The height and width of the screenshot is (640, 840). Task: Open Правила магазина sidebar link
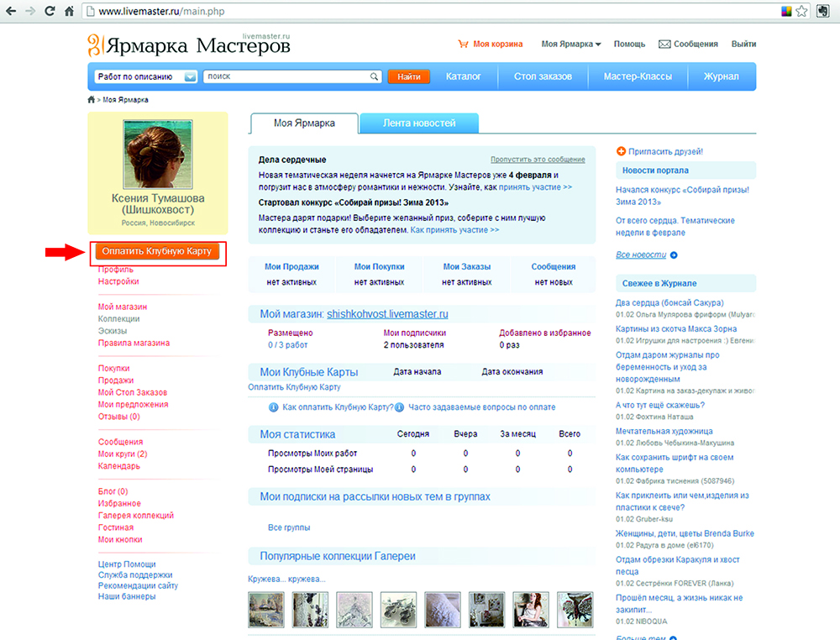click(134, 344)
